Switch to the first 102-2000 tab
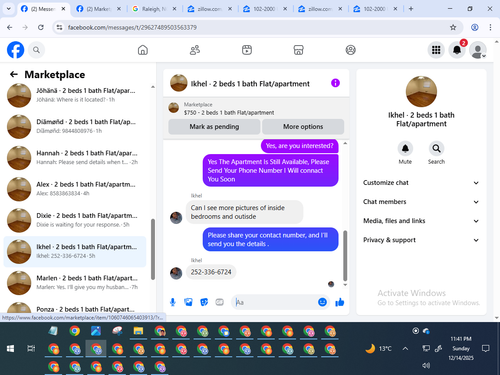Image resolution: width=500 pixels, height=375 pixels. [x=264, y=9]
